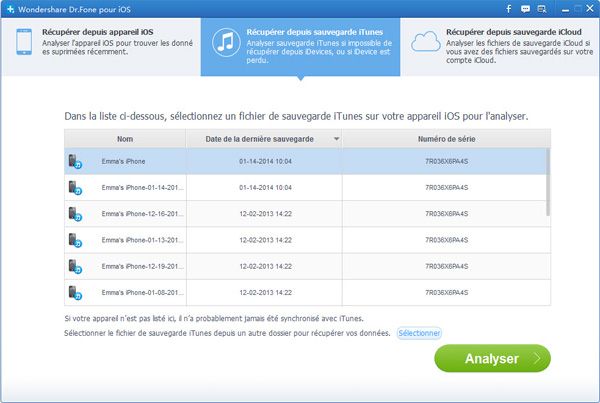Select the Emma's iPhone backup name
Screen dimensions: 600x403
pyautogui.click(x=123, y=162)
